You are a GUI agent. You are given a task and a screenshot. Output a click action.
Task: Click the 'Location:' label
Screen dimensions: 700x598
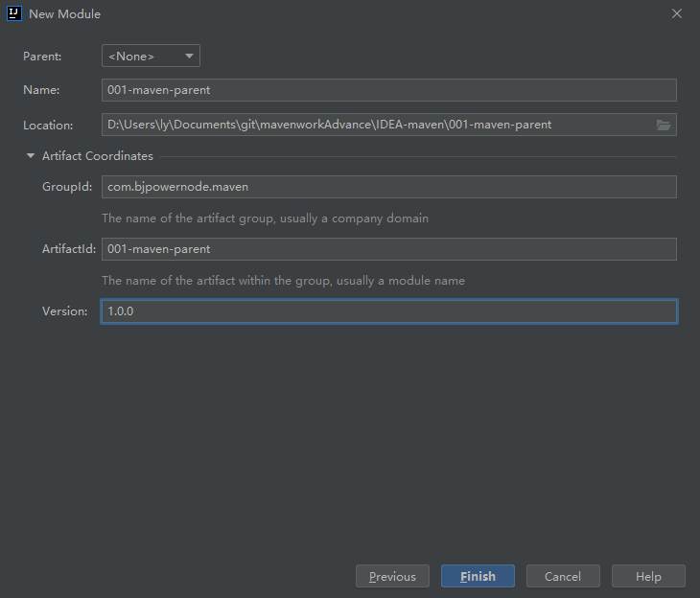48,126
